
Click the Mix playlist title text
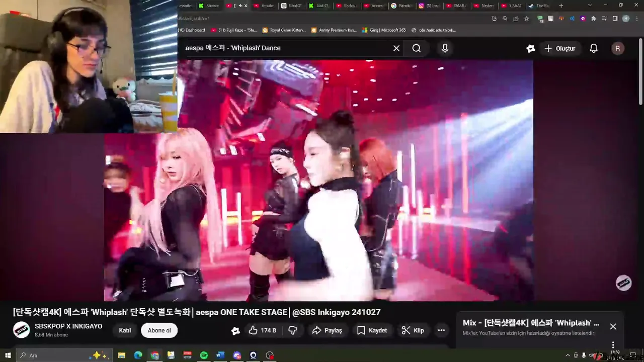pyautogui.click(x=531, y=323)
